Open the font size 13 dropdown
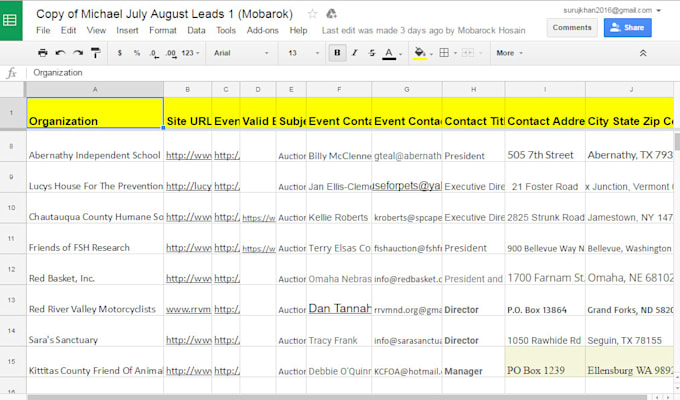The image size is (680, 400). [303, 53]
